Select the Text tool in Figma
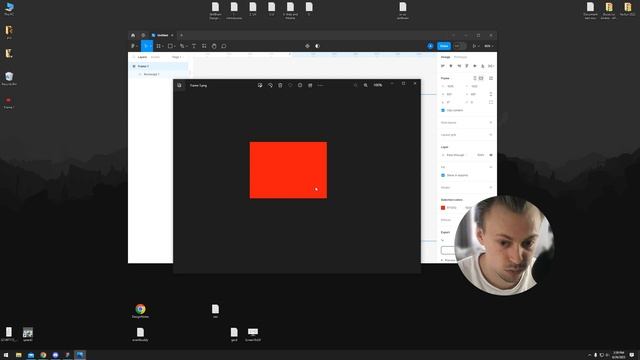The image size is (640, 360). pyautogui.click(x=194, y=46)
